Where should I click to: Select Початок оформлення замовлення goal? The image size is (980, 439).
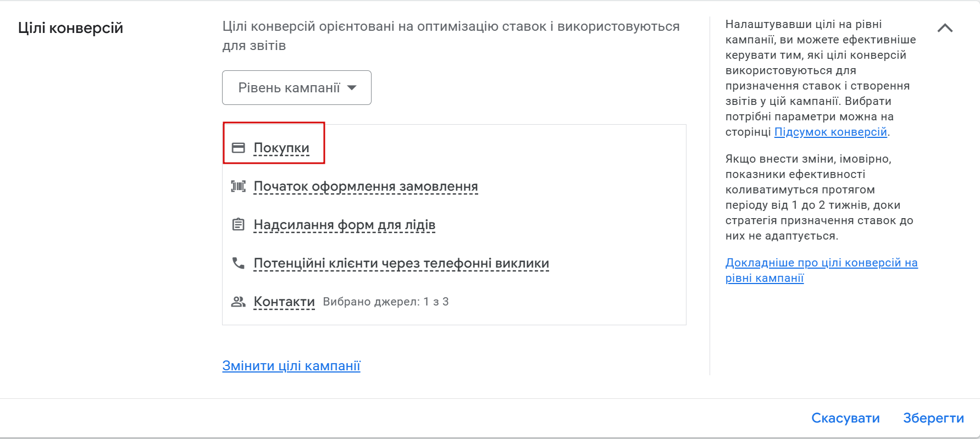[366, 186]
